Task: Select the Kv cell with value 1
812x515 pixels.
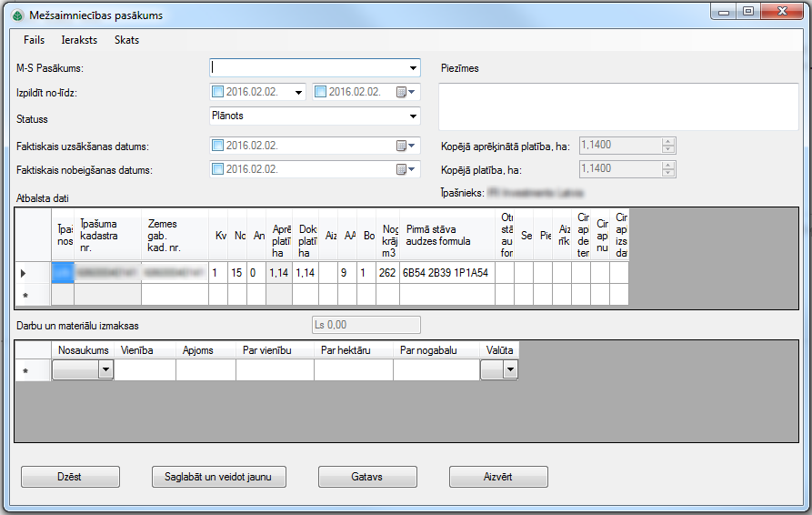Action: (218, 273)
